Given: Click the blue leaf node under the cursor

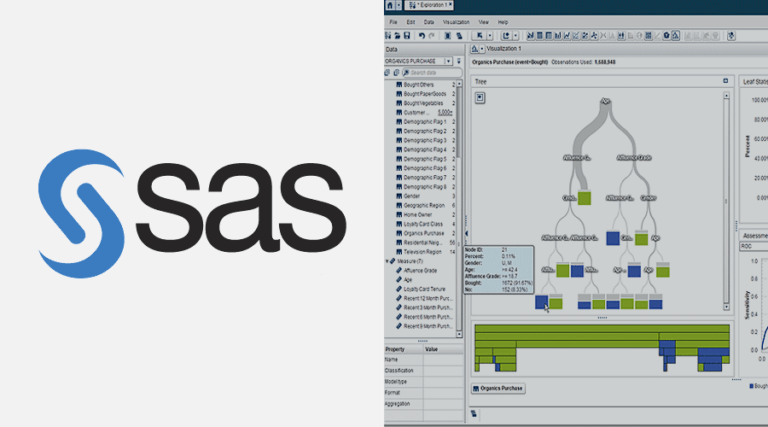Looking at the screenshot, I should (541, 300).
